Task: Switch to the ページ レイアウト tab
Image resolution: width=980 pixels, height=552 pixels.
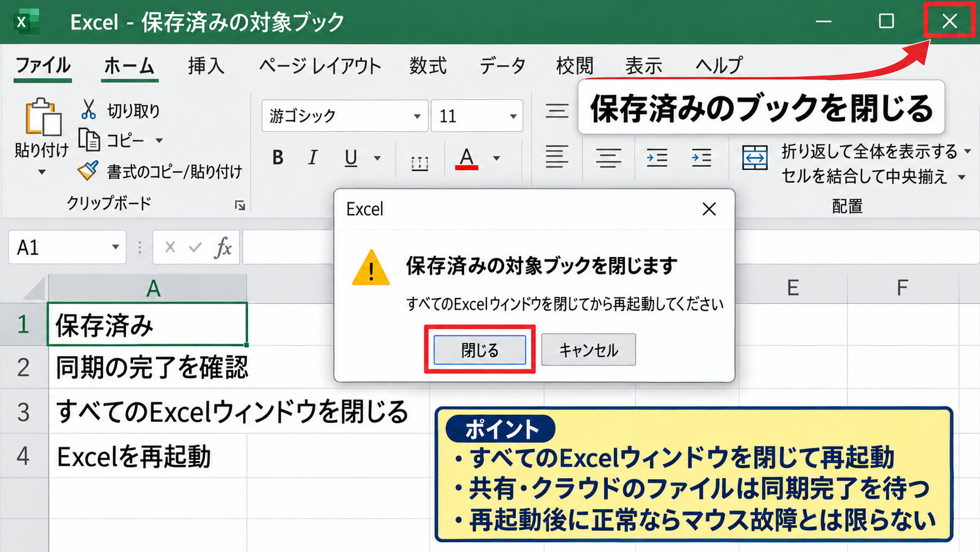Action: (320, 65)
